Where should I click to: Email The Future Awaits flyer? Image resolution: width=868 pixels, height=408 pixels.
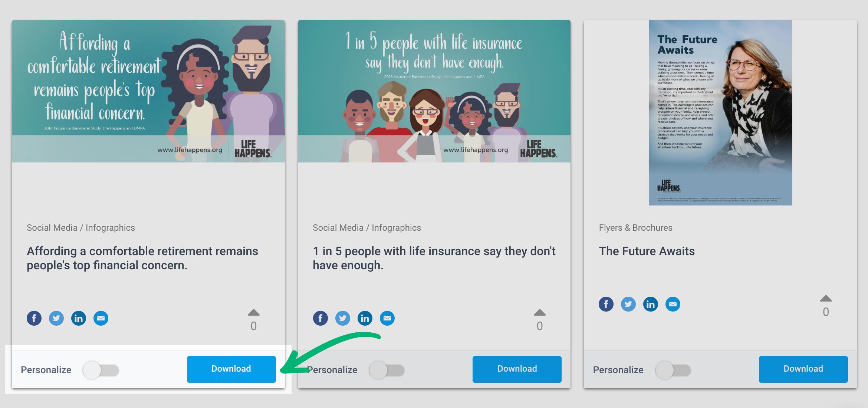click(x=673, y=304)
